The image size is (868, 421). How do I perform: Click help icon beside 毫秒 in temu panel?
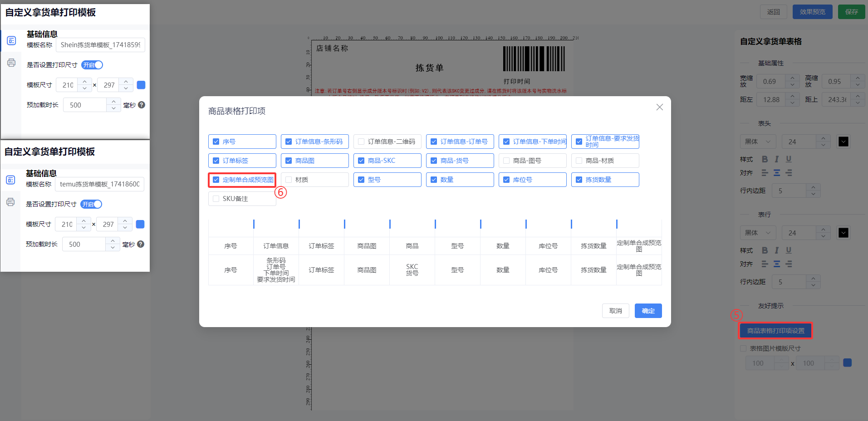coord(141,244)
